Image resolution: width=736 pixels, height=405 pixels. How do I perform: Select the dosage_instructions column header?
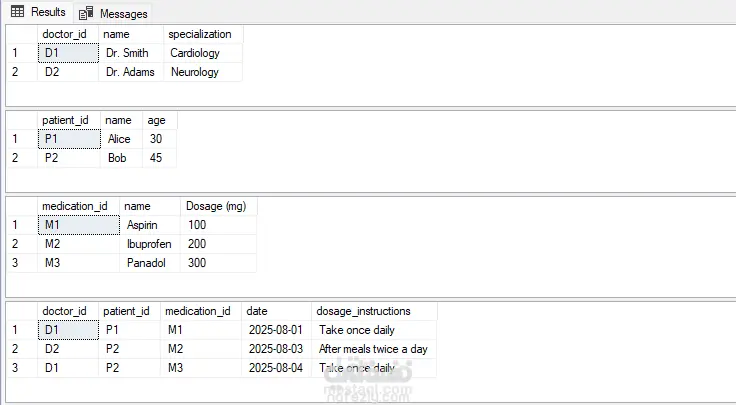click(x=364, y=311)
